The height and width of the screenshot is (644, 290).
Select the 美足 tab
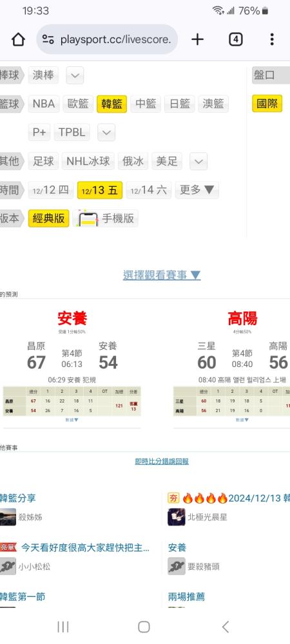click(167, 162)
